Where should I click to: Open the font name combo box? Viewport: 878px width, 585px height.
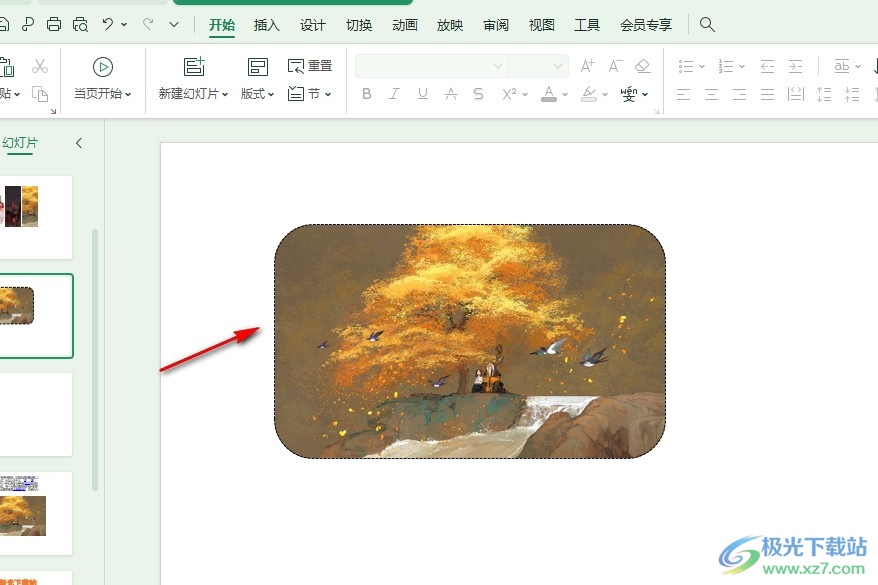pyautogui.click(x=431, y=66)
